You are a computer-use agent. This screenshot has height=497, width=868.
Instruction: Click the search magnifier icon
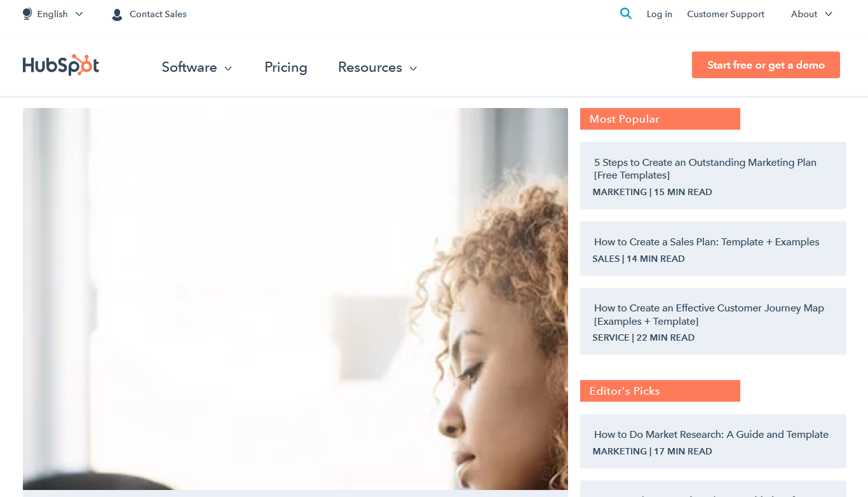click(x=626, y=13)
